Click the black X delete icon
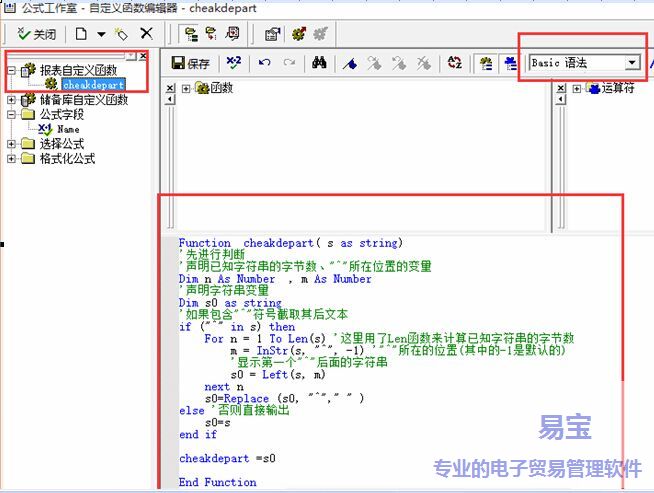Screen dimensions: 654x493 pyautogui.click(x=146, y=34)
